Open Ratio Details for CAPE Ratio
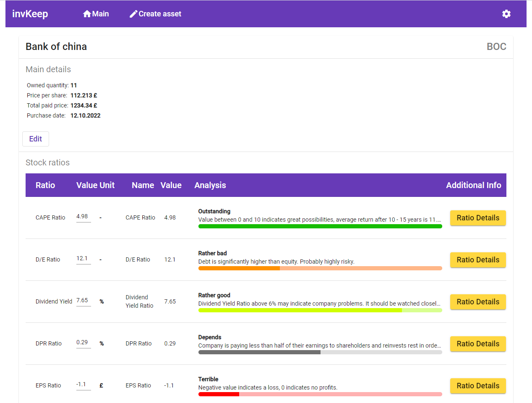This screenshot has height=403, width=532. pos(478,218)
